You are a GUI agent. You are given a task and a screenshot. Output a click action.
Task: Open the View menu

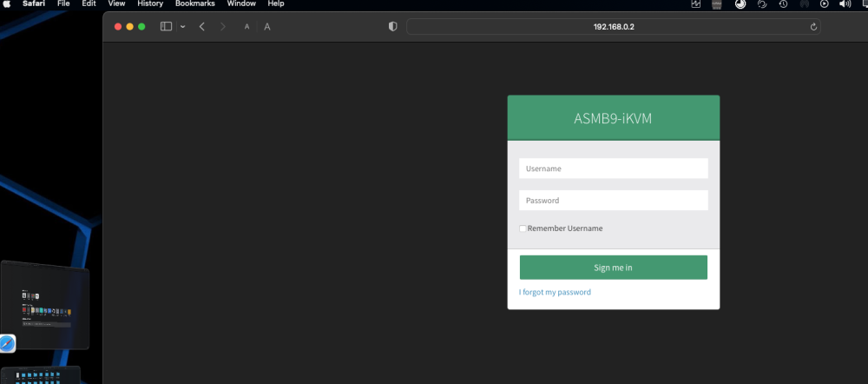click(x=116, y=3)
